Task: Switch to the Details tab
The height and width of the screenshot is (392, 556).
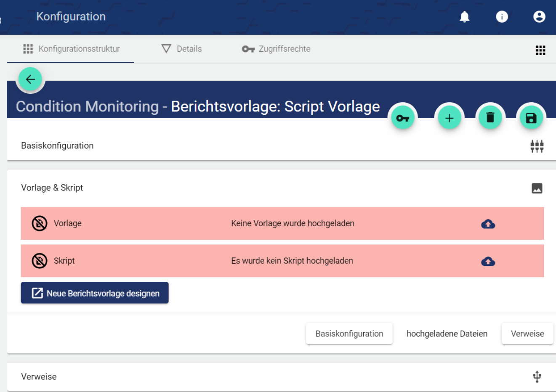Action: pyautogui.click(x=182, y=49)
